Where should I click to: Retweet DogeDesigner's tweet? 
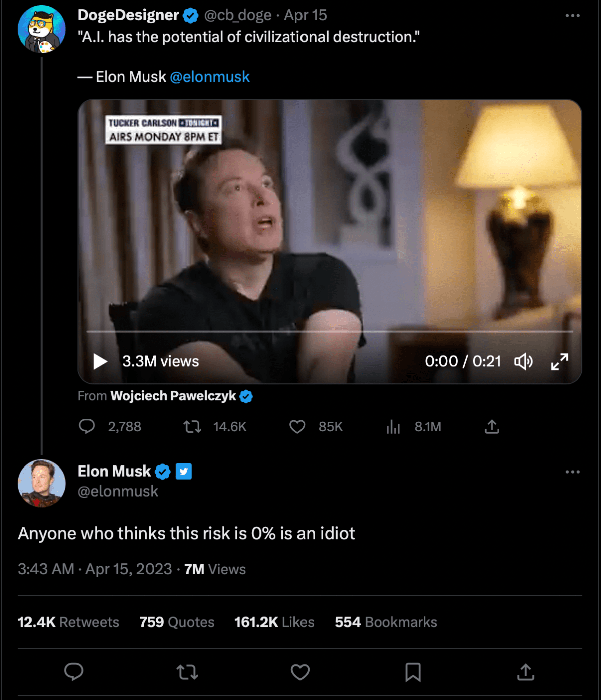(x=192, y=427)
